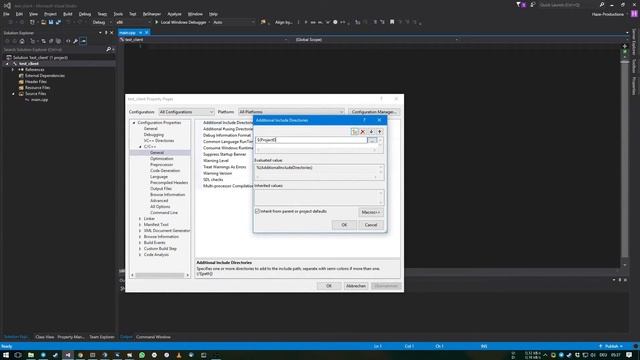Select Precompiled Headers under C/C++

click(169, 182)
